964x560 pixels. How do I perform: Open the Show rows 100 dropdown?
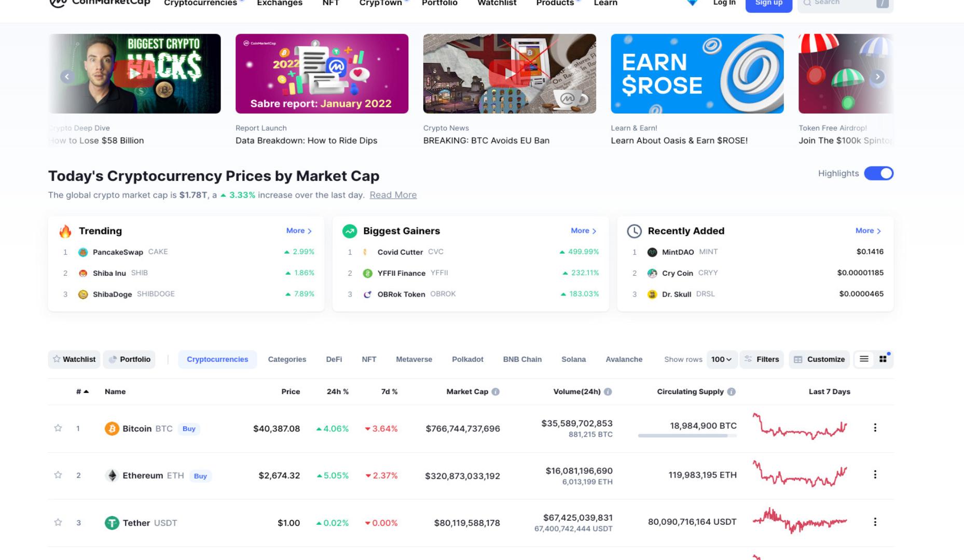(x=722, y=359)
